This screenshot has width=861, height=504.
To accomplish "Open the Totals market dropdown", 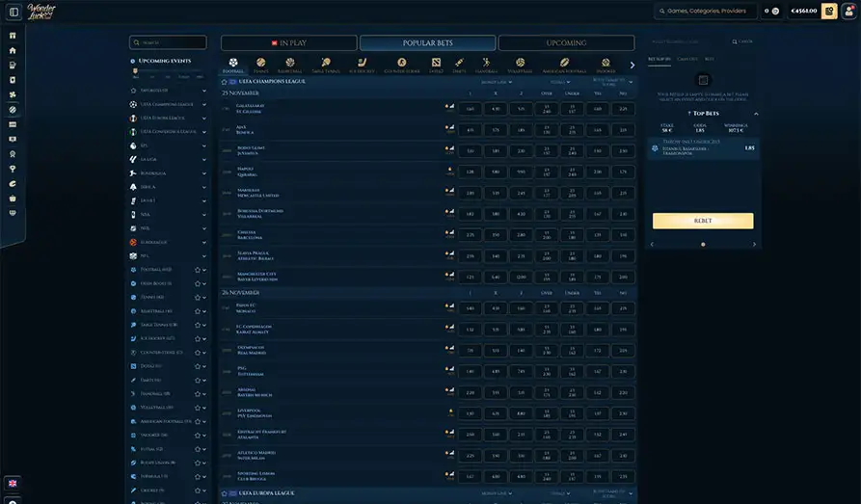I will [x=559, y=82].
